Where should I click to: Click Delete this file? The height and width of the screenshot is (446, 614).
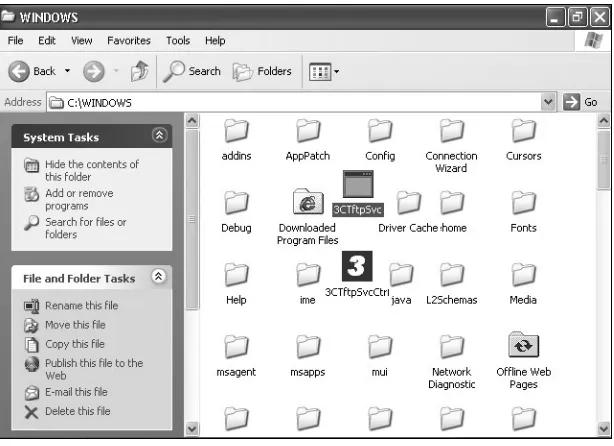click(x=67, y=411)
